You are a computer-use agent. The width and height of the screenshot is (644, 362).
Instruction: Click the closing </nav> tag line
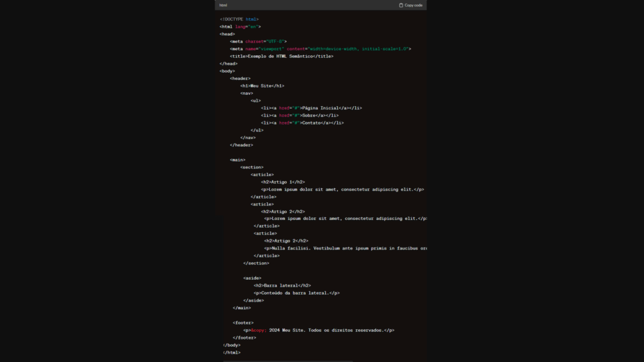[248, 138]
